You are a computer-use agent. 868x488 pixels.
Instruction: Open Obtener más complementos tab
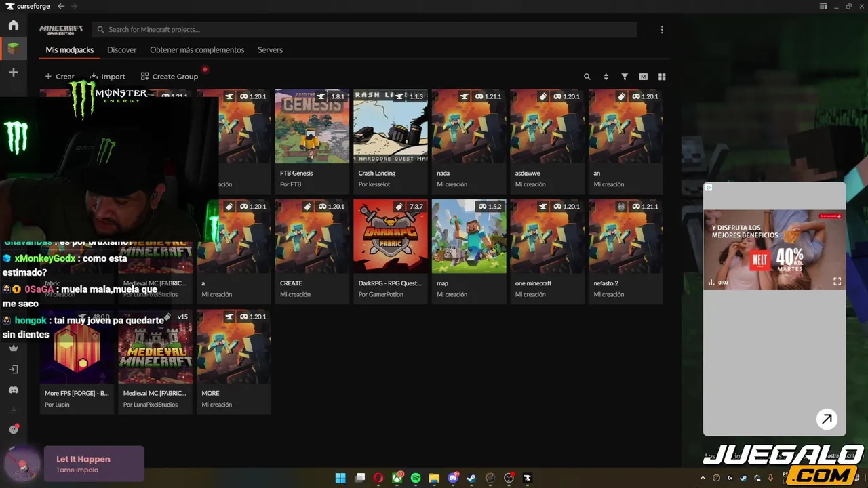click(x=197, y=50)
